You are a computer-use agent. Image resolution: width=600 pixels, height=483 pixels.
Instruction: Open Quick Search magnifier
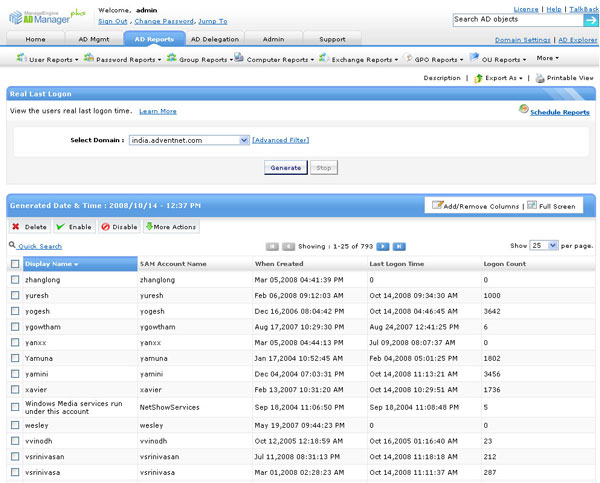[x=12, y=245]
